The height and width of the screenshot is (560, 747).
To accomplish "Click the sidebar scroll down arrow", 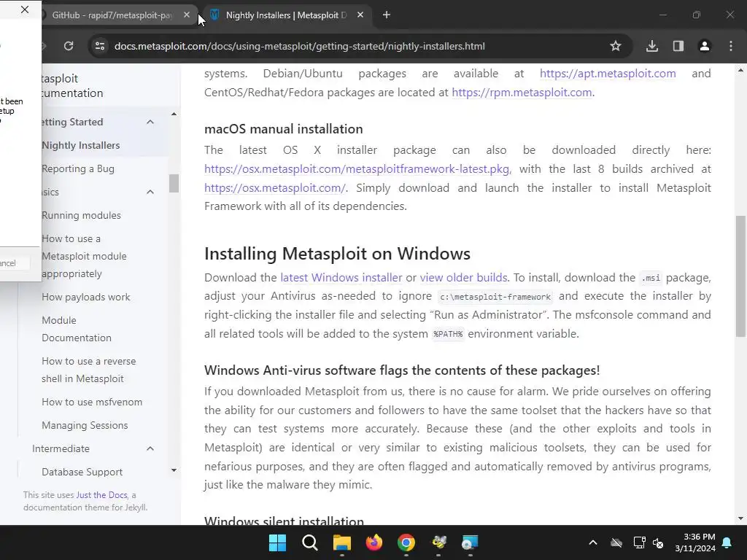I will (174, 470).
